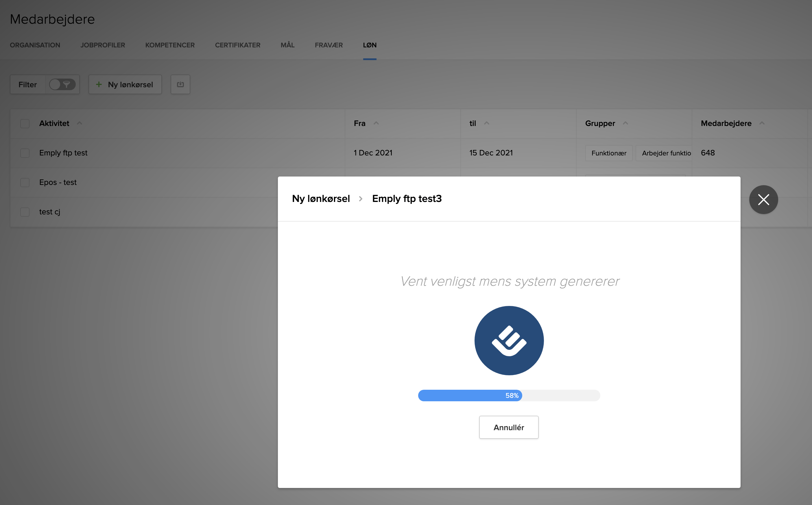
Task: Check the Emply ftp test row checkbox
Action: [25, 153]
